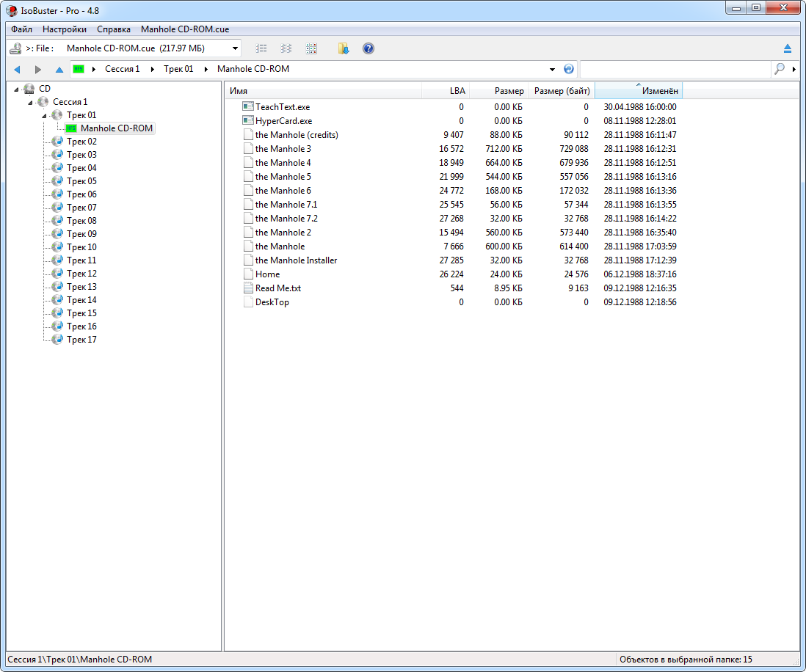The image size is (806, 672).
Task: Open the path history dropdown arrow
Action: 552,69
